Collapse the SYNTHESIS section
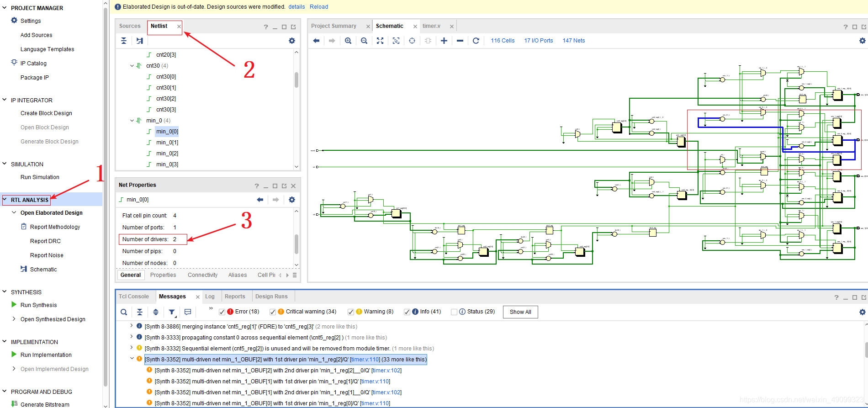868x408 pixels. [5, 292]
